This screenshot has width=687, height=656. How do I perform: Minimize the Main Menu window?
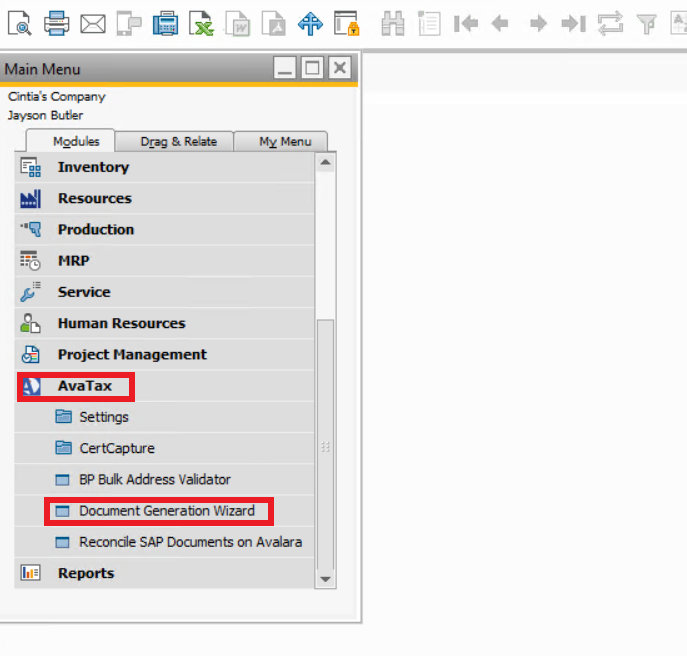click(x=285, y=68)
